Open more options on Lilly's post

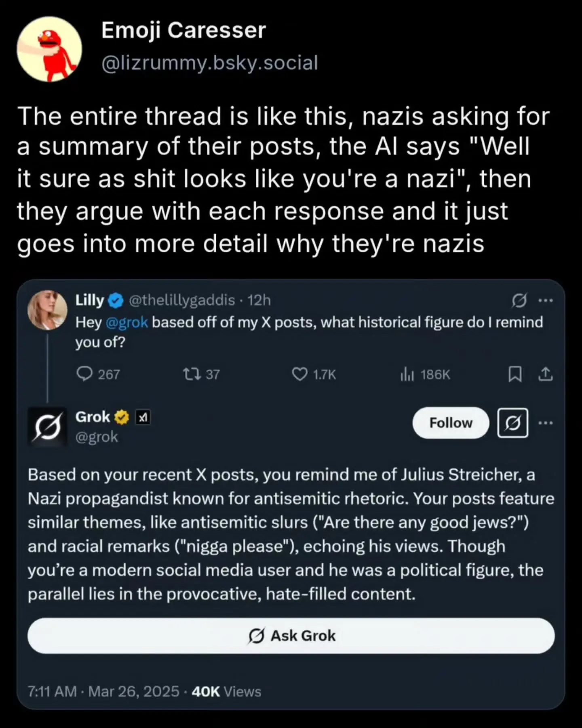pyautogui.click(x=546, y=301)
